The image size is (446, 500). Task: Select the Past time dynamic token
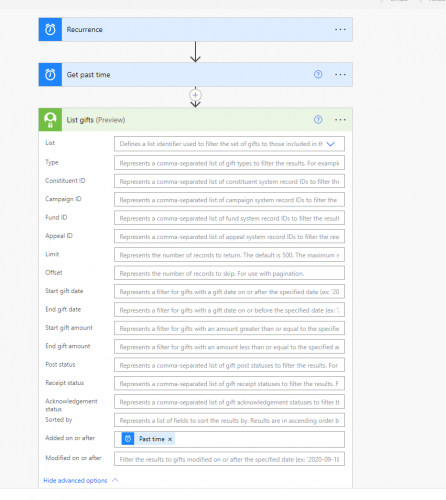pyautogui.click(x=148, y=439)
